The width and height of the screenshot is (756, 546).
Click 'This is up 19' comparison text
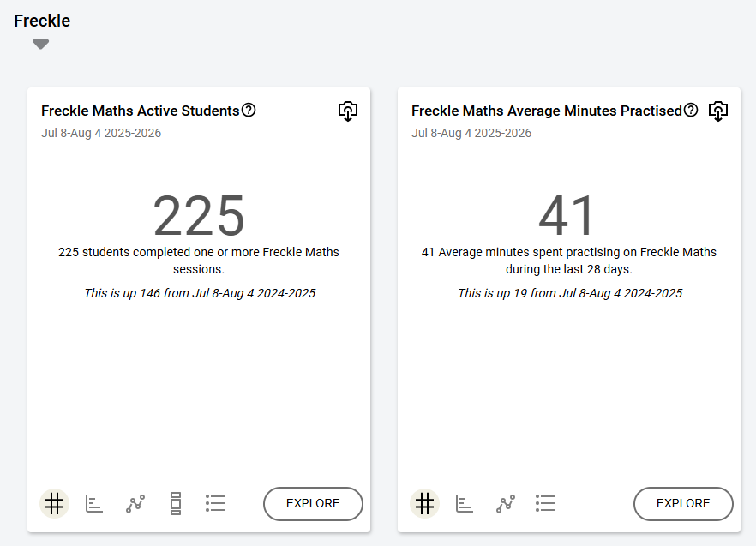coord(570,293)
